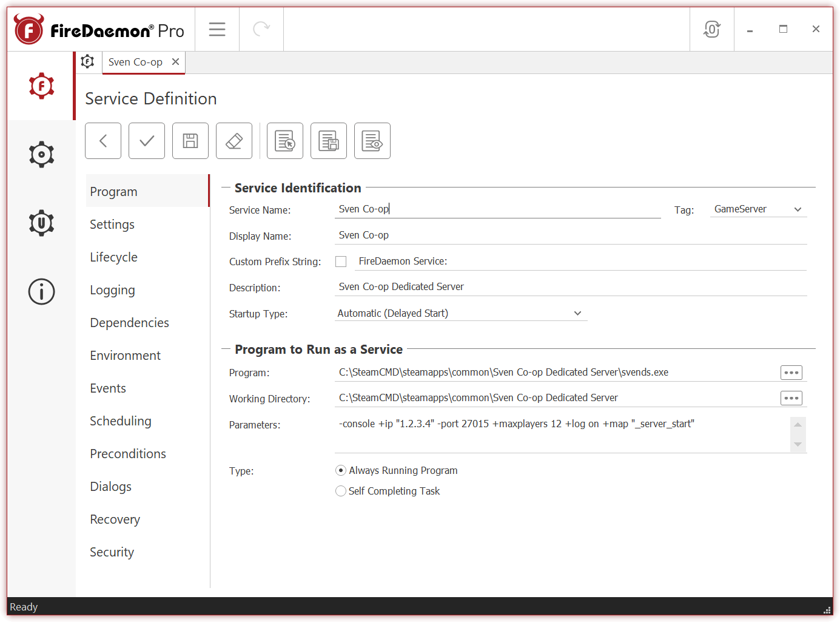Screen dimensions: 840x622
Task: Click the Ready status bar text
Action: click(x=24, y=607)
